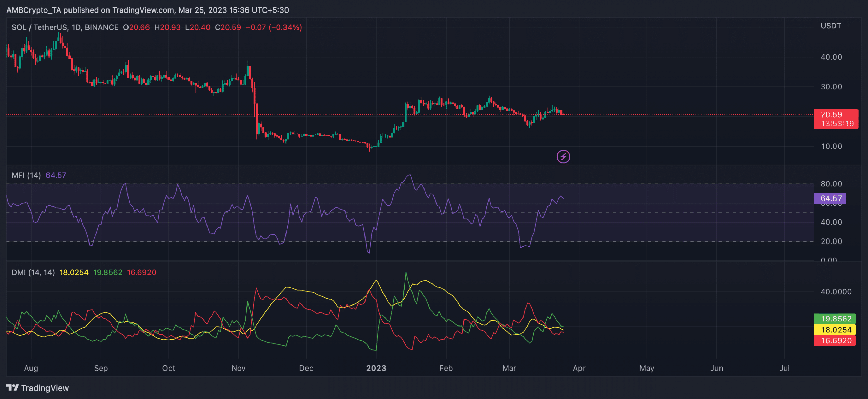Screen dimensions: 868x399
Task: Click the 20.00 level on the MFI axis
Action: tap(831, 241)
